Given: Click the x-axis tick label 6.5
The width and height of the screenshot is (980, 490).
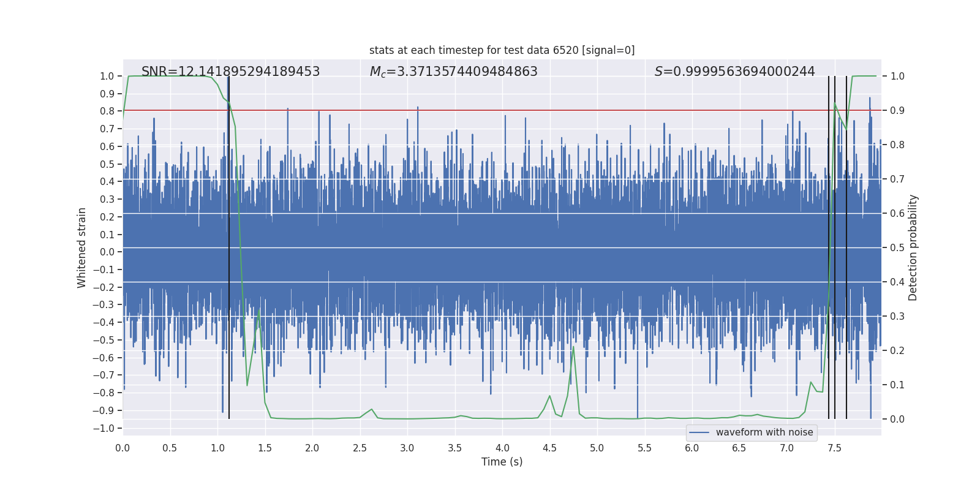Looking at the screenshot, I should coord(739,448).
